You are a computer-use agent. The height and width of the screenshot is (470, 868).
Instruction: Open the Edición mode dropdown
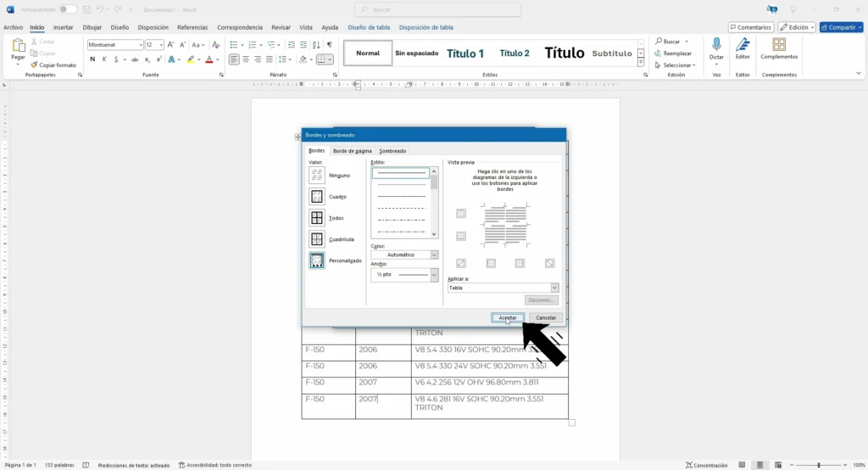(797, 27)
